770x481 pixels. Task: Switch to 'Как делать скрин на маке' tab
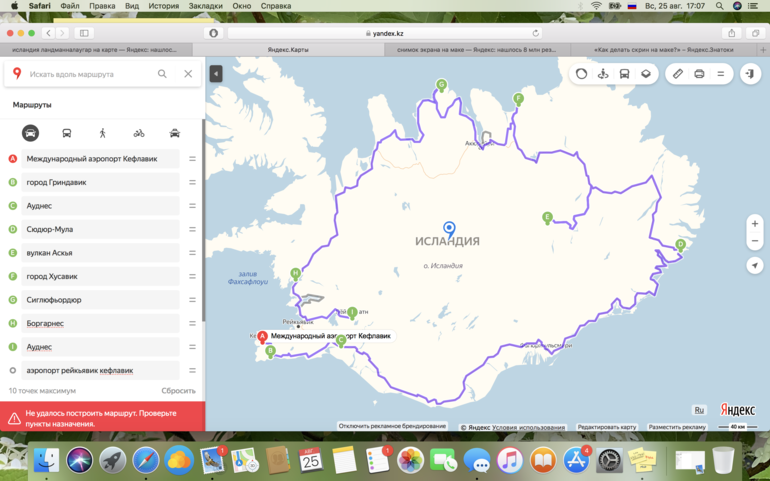coord(663,50)
